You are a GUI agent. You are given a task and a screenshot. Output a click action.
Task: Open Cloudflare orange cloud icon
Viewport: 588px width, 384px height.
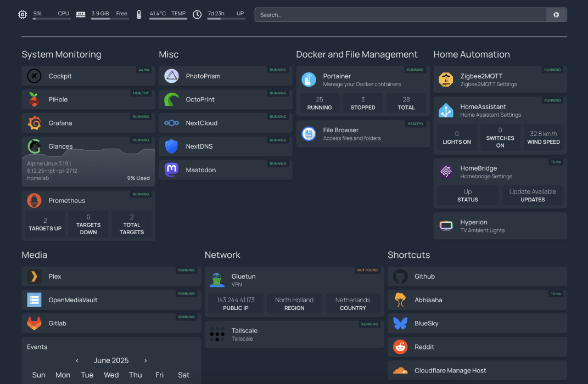(x=400, y=370)
